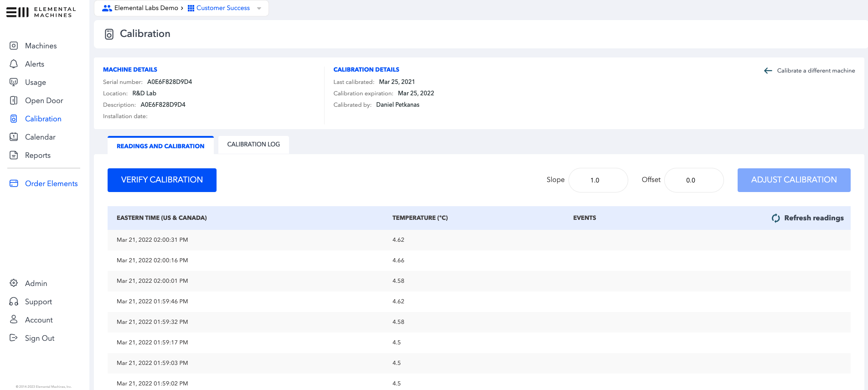Click the Events column header
Screen dimensions: 868x390
(584, 218)
